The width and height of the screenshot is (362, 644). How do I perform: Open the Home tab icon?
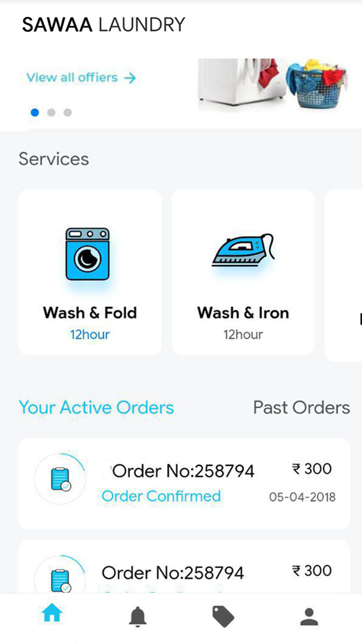[52, 614]
